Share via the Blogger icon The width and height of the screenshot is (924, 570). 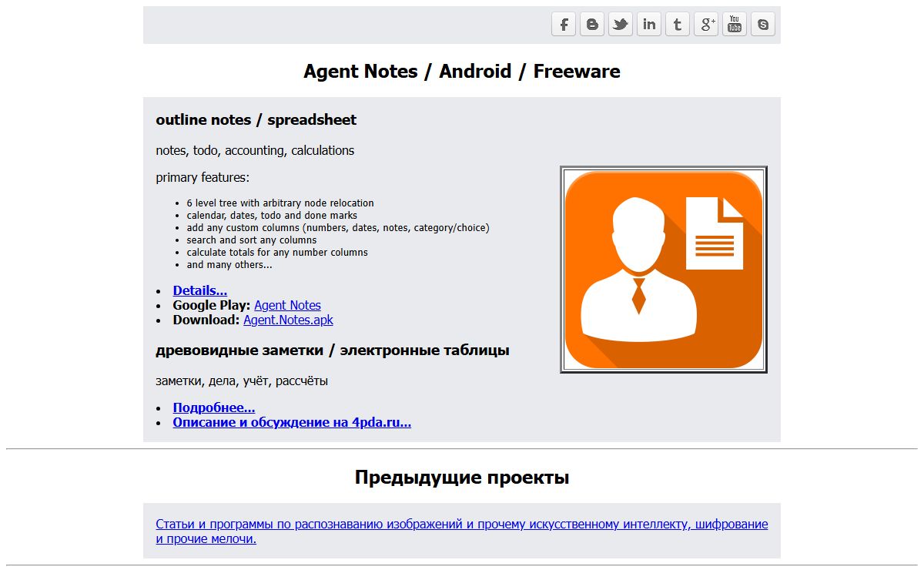point(592,24)
